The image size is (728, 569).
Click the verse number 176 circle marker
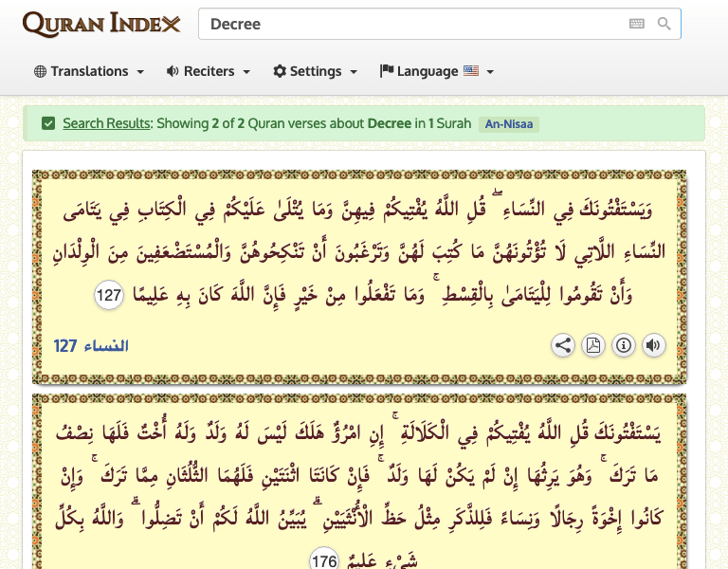tap(324, 559)
